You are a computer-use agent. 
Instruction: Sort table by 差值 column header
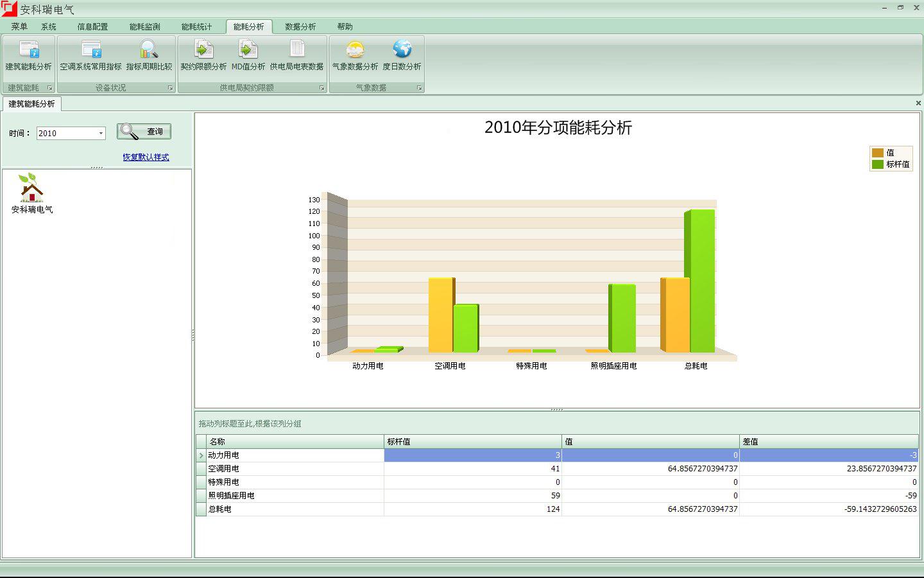[x=828, y=442]
